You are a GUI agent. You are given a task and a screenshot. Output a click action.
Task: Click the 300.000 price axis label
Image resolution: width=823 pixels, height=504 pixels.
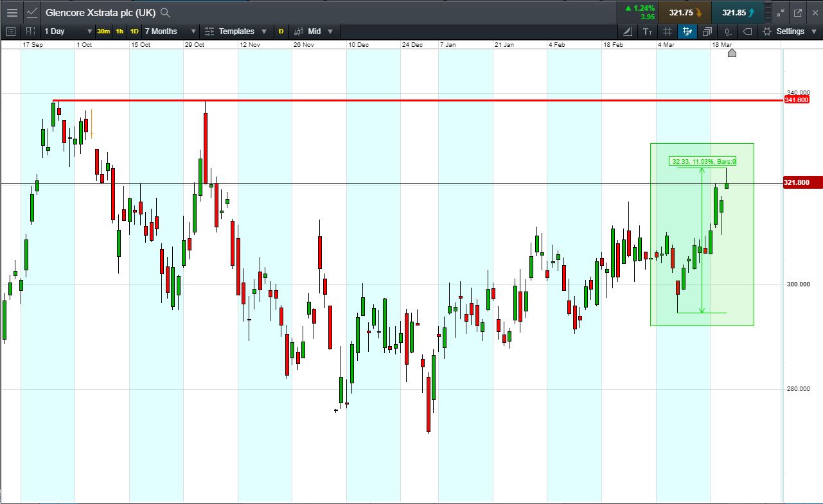tap(800, 284)
